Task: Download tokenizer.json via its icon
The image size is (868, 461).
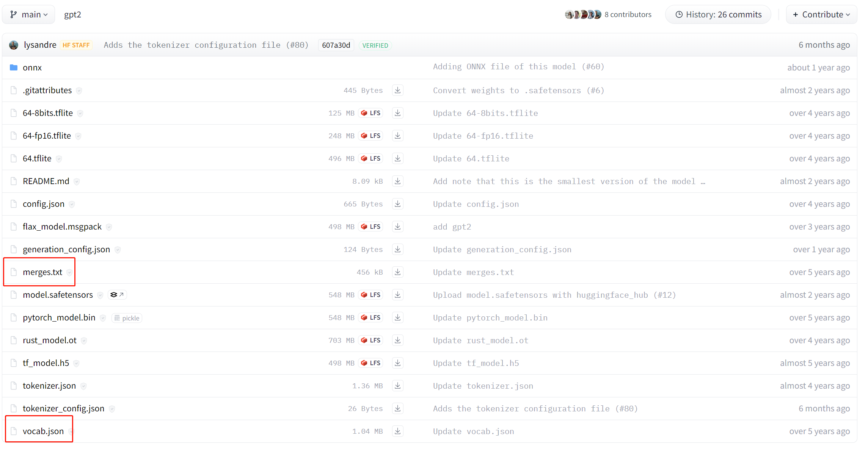Action: coord(397,386)
